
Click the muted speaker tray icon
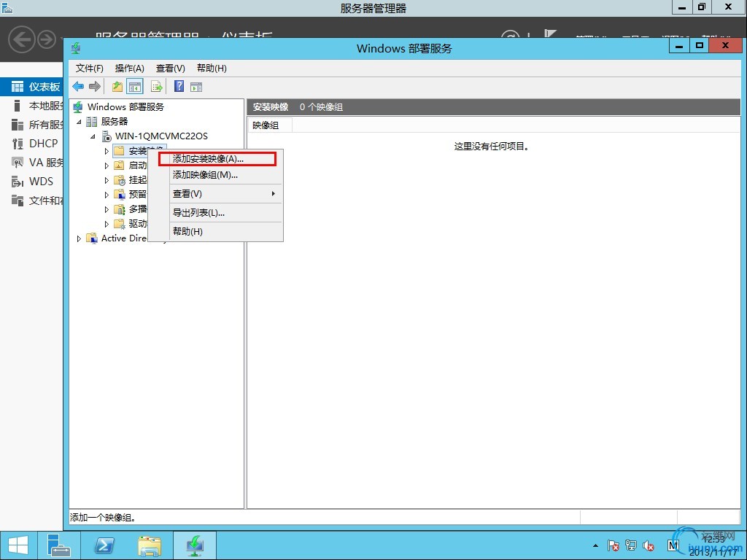click(649, 545)
